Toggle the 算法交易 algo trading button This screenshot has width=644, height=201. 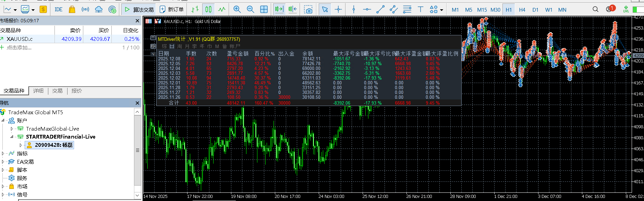(139, 10)
